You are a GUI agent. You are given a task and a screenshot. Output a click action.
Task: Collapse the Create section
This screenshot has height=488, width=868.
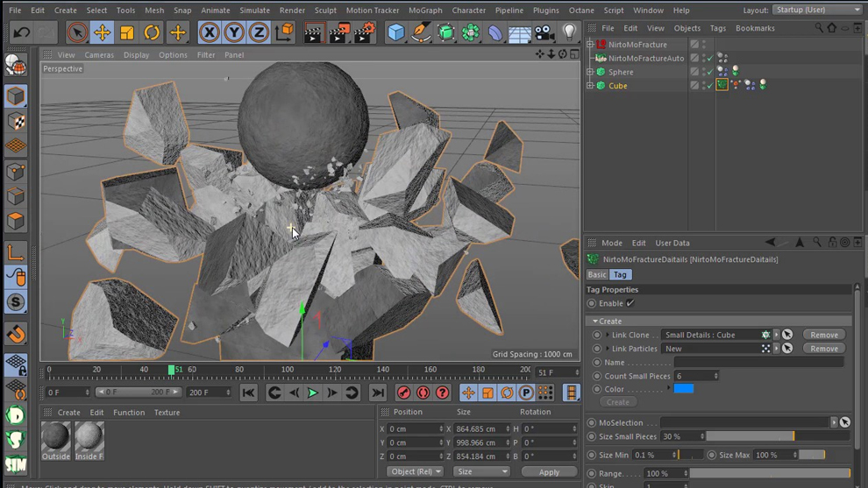(595, 321)
